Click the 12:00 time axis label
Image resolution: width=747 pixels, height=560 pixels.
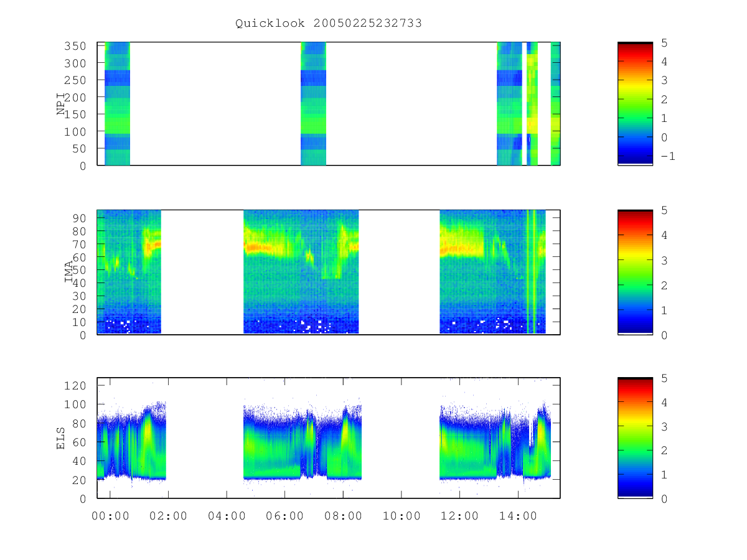(x=459, y=515)
